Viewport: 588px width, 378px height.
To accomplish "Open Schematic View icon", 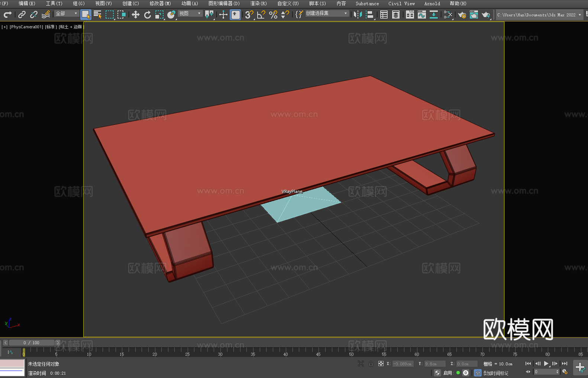I will coord(434,14).
